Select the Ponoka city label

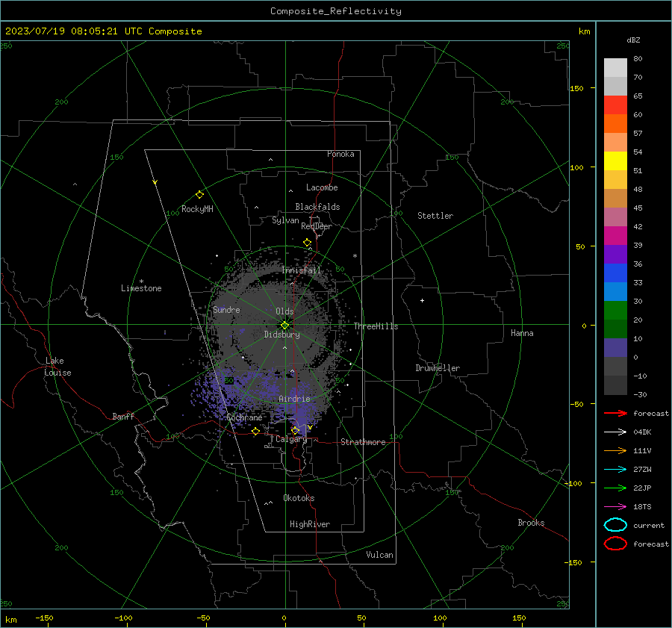(x=340, y=154)
